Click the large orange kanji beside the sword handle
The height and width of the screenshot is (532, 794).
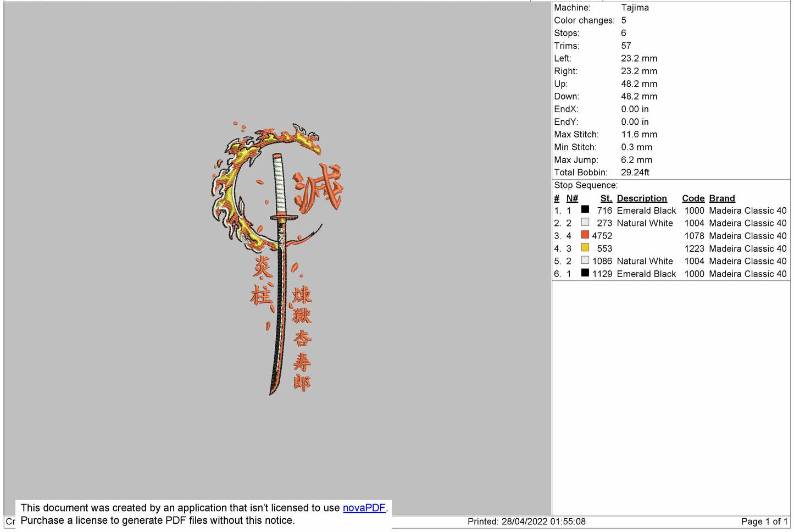tap(318, 188)
